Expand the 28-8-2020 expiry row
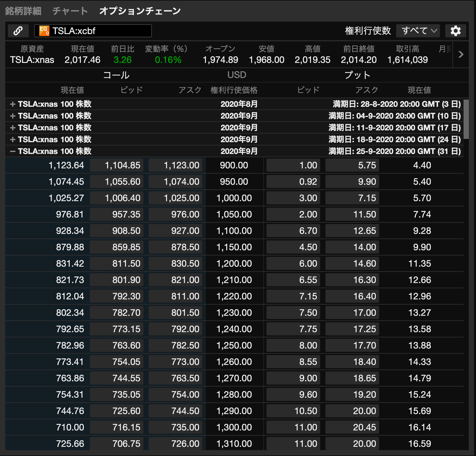 [13, 104]
